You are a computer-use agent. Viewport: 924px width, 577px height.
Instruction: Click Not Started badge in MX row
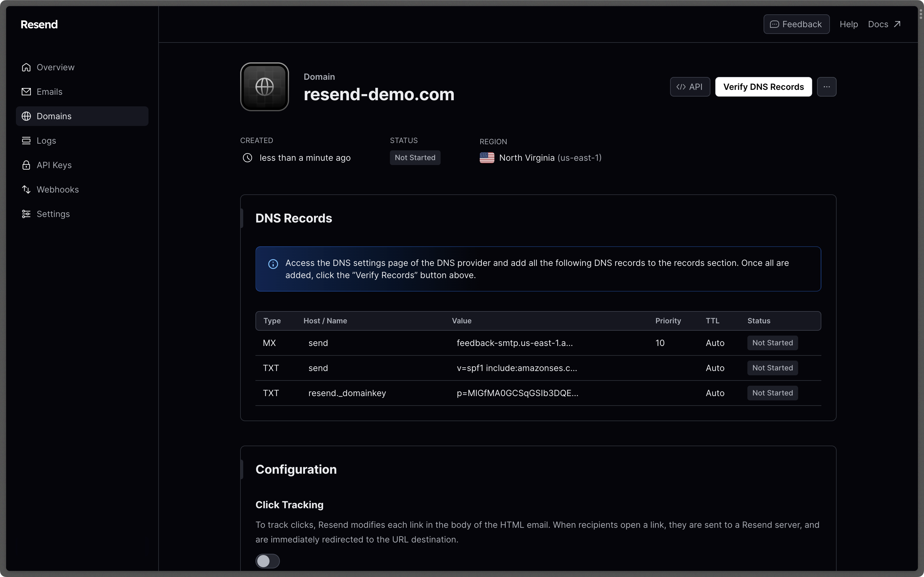[x=772, y=343]
